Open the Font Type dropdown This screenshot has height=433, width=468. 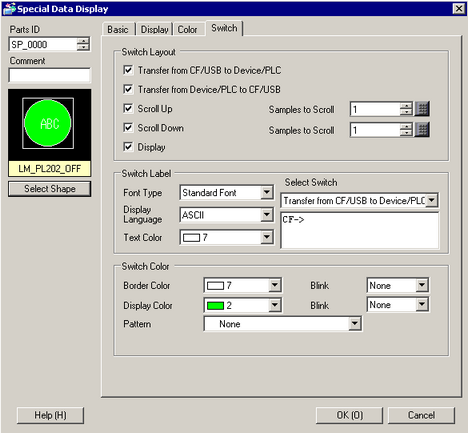click(267, 192)
